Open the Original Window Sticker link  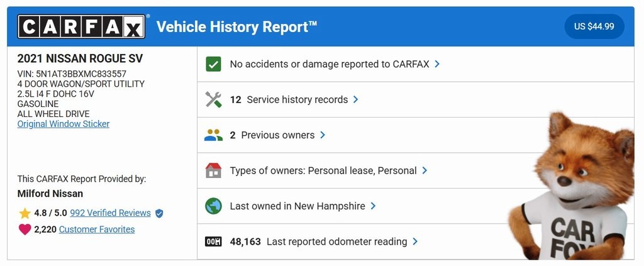pyautogui.click(x=64, y=124)
